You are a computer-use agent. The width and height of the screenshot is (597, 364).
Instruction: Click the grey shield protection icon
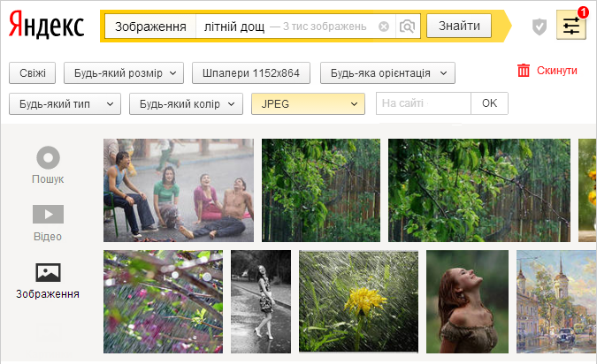point(540,27)
